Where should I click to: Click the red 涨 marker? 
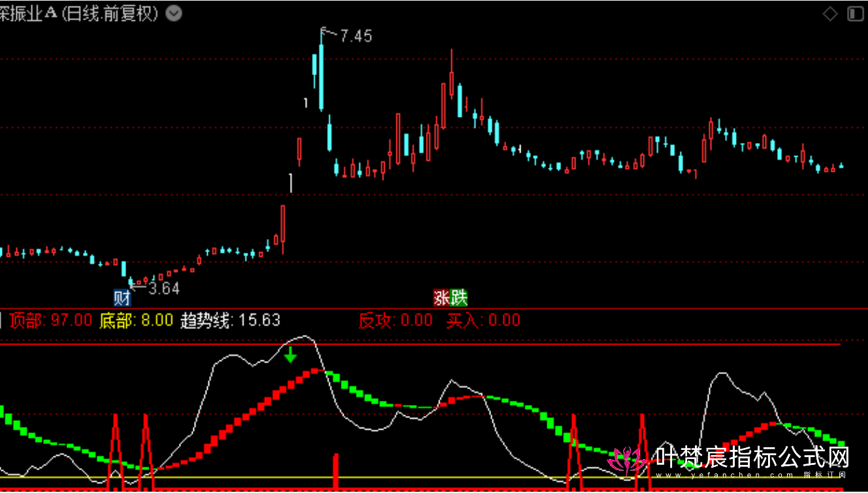point(442,298)
